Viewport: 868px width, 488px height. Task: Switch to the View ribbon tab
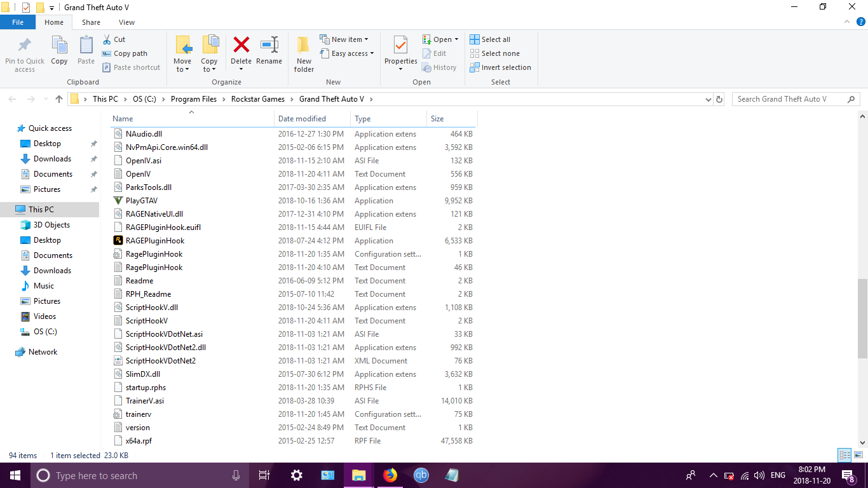(126, 22)
